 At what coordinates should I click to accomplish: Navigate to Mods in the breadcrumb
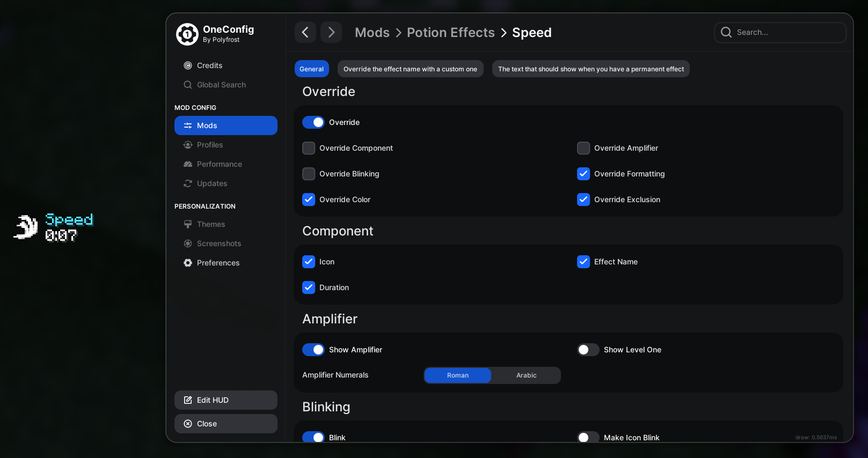pyautogui.click(x=372, y=33)
